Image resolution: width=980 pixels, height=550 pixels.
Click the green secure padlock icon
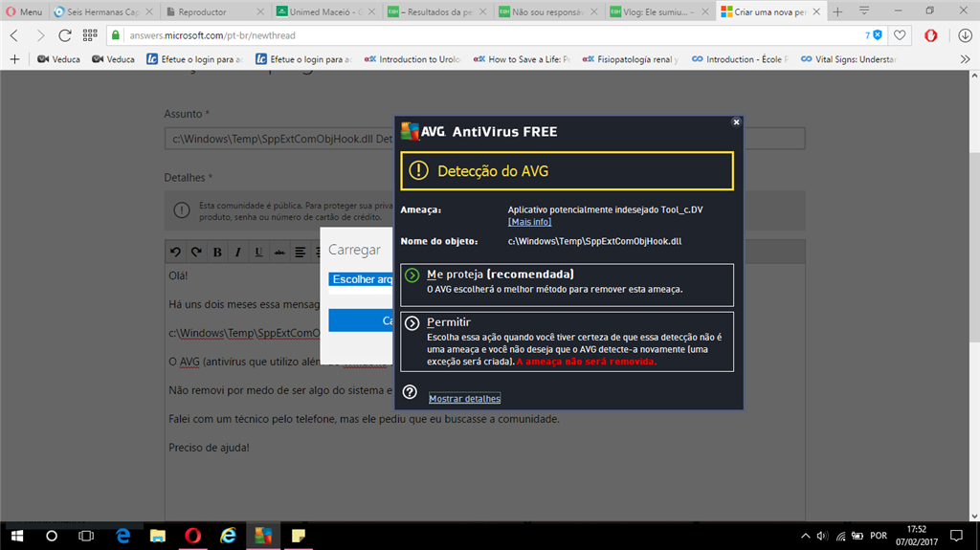[116, 35]
